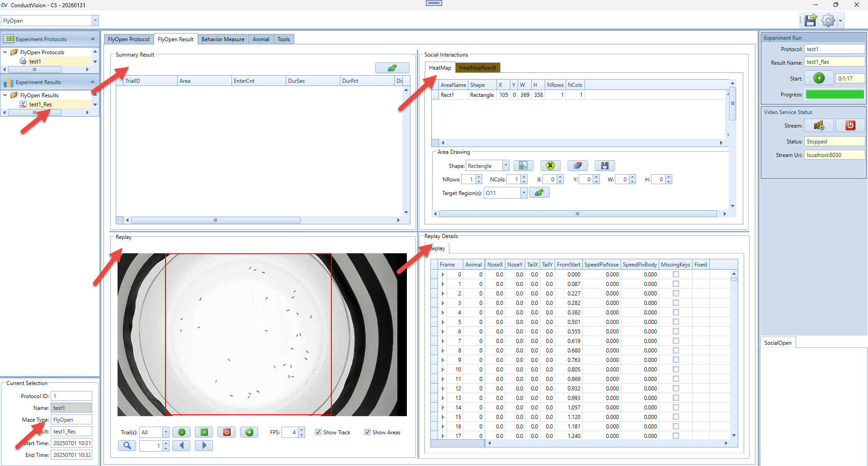Uncheck the Show Track checkbox
The height and width of the screenshot is (466, 868).
(318, 432)
